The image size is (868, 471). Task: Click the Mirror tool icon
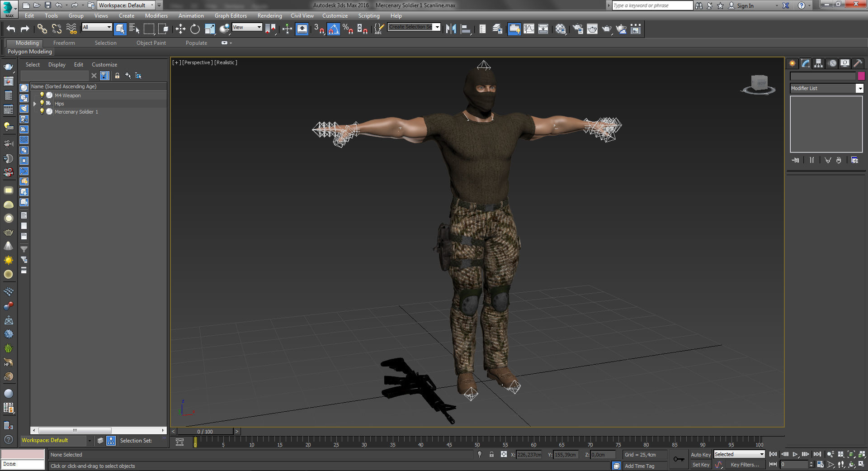click(451, 29)
